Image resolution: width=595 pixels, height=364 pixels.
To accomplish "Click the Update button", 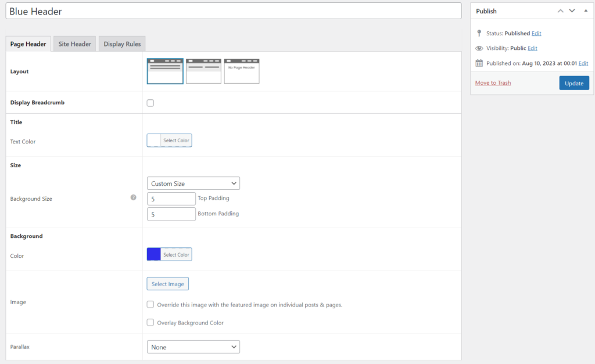I will [x=574, y=82].
